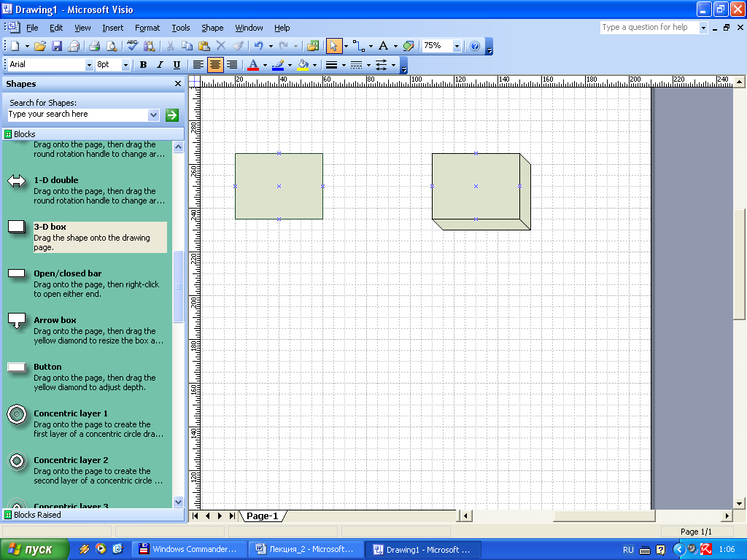Click the Research icon
Viewport: 747px width, 560px height.
click(x=149, y=46)
